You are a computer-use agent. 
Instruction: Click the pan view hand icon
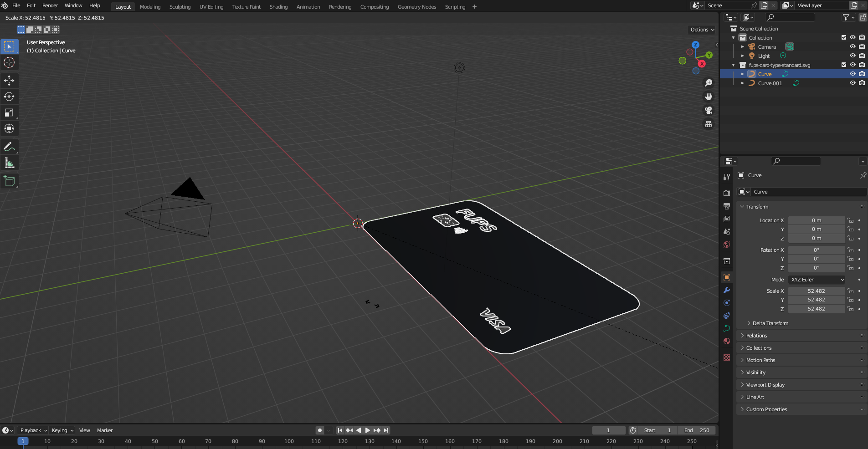(x=709, y=97)
